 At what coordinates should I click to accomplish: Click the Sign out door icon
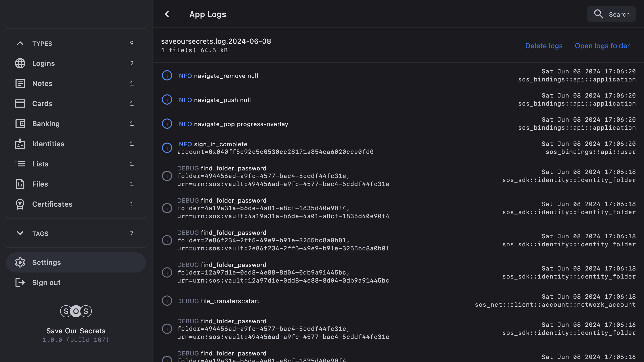click(x=20, y=283)
